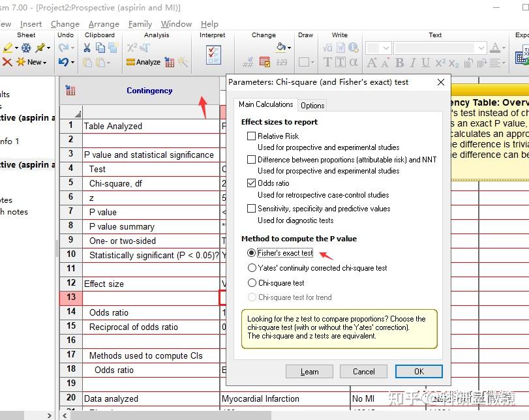Click the Copy icon in Clipboard
This screenshot has width=529, height=420.
(x=100, y=48)
